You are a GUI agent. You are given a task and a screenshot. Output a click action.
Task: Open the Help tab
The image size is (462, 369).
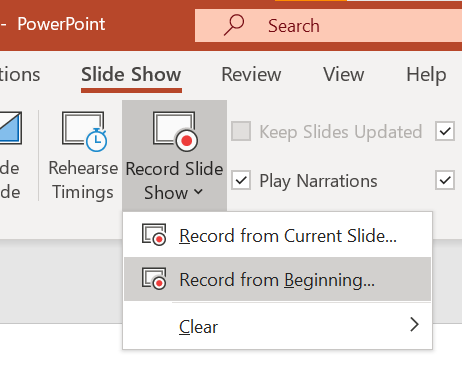tap(426, 75)
